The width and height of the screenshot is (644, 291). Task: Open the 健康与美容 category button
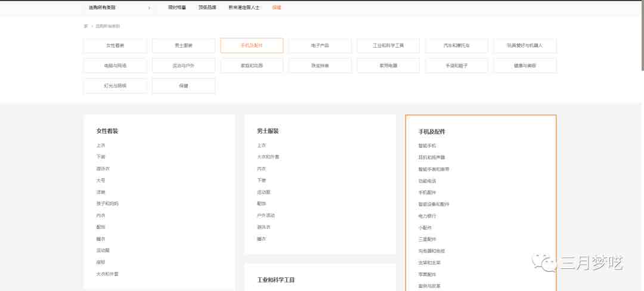click(525, 66)
